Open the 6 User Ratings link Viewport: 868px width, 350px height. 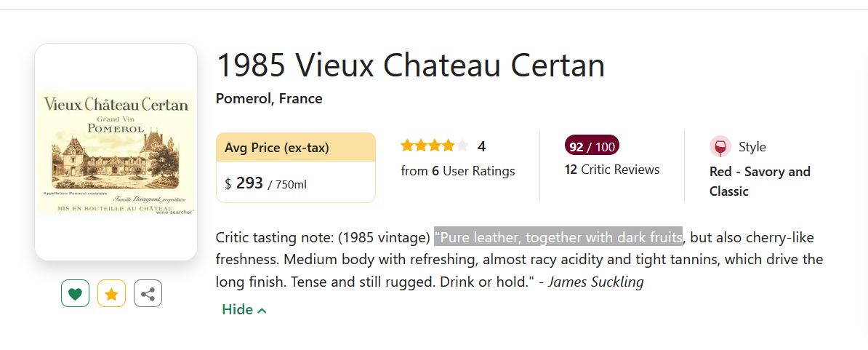(458, 171)
